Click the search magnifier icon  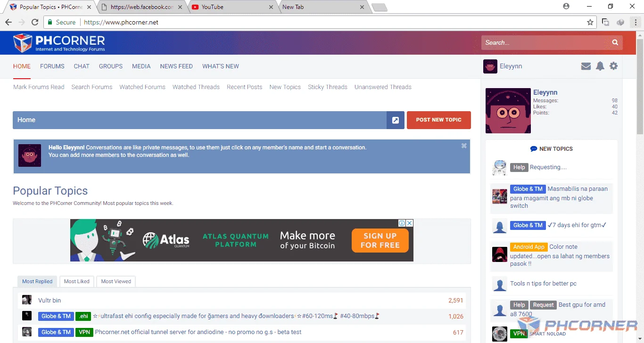tap(615, 42)
